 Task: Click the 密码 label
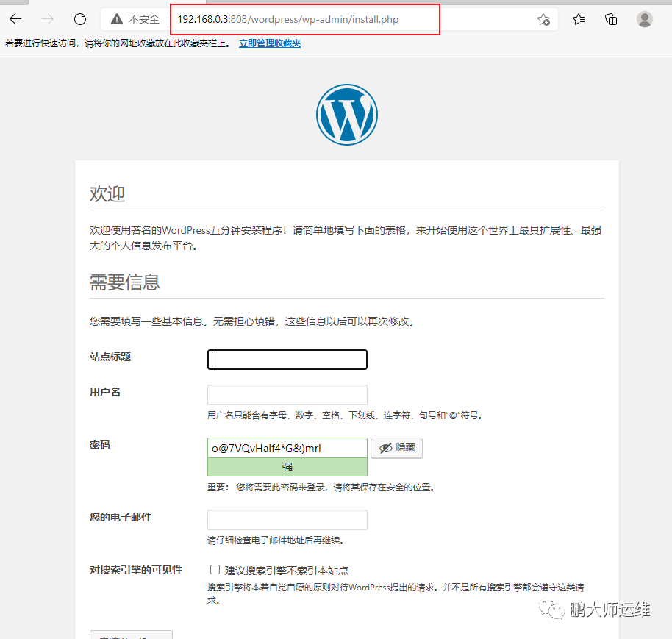pos(100,445)
